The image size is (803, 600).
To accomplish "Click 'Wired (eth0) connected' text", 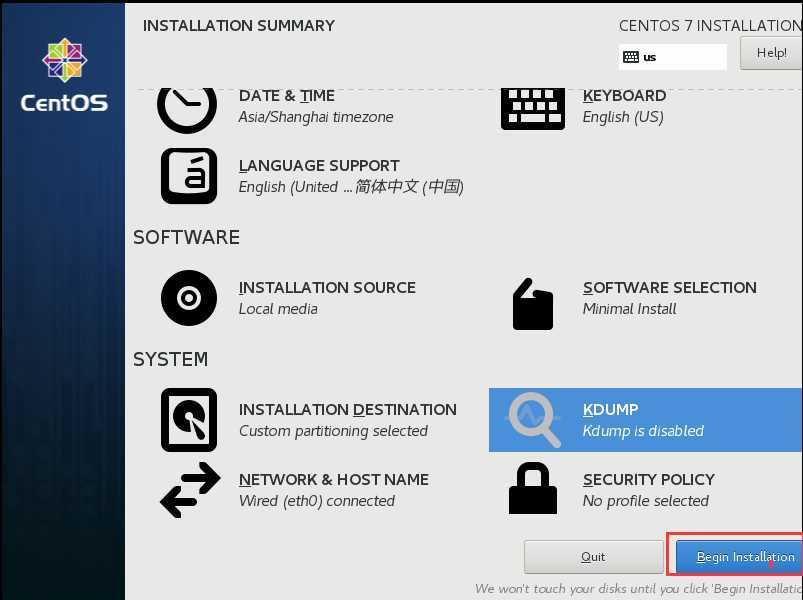I will point(316,501).
